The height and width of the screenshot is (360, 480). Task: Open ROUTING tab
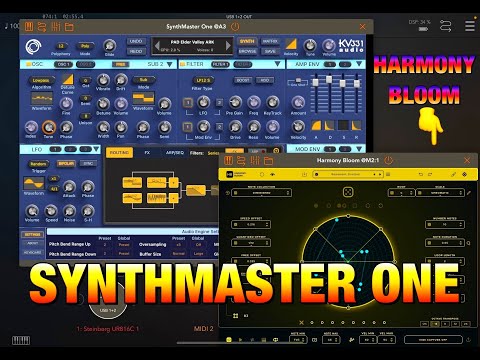[119, 153]
